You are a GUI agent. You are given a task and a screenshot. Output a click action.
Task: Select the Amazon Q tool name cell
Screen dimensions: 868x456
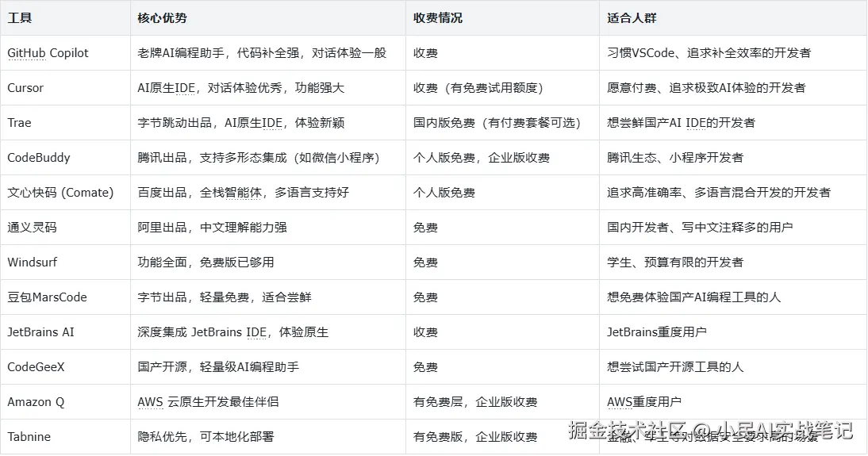pyautogui.click(x=65, y=402)
